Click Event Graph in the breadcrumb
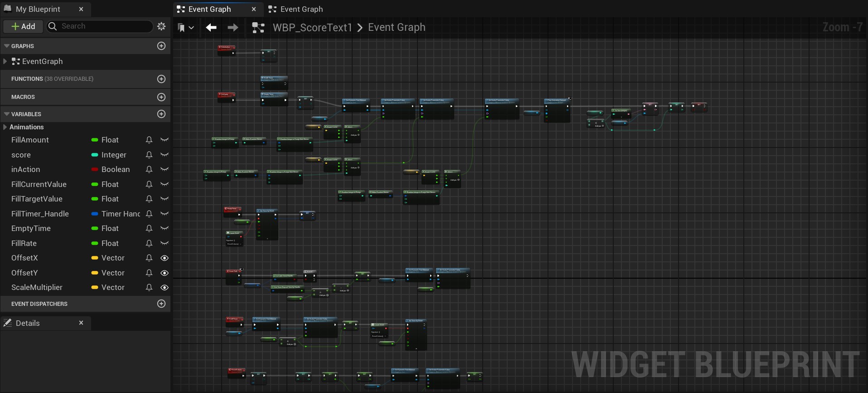This screenshot has width=868, height=393. (397, 28)
